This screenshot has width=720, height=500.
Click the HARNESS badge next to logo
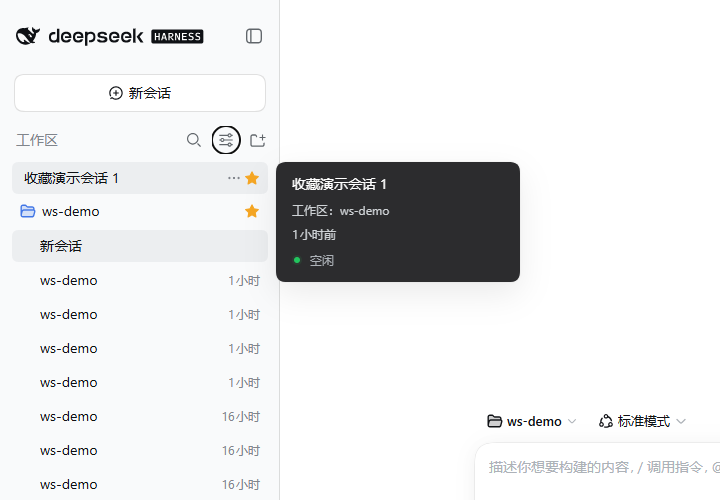tap(177, 37)
